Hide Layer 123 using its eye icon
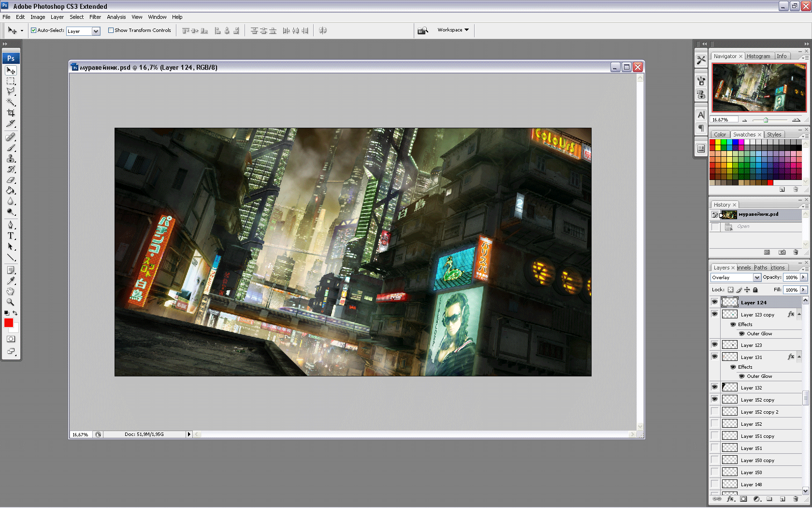The height and width of the screenshot is (508, 812). 714,344
